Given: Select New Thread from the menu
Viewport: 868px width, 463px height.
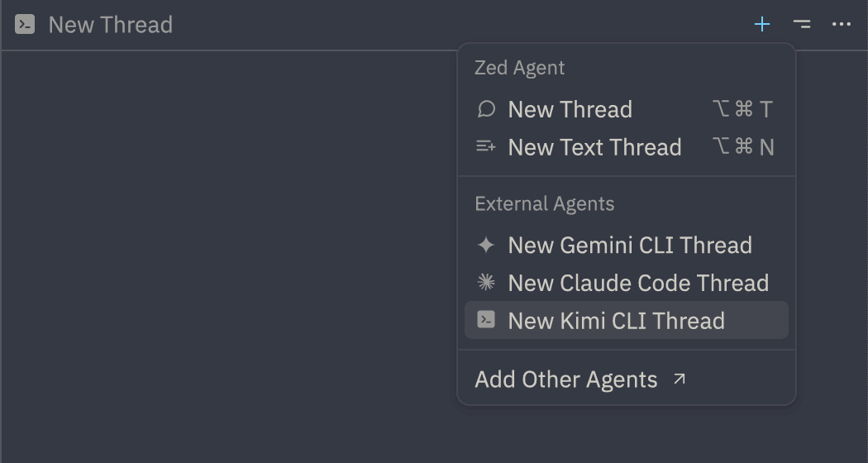Looking at the screenshot, I should pos(570,109).
